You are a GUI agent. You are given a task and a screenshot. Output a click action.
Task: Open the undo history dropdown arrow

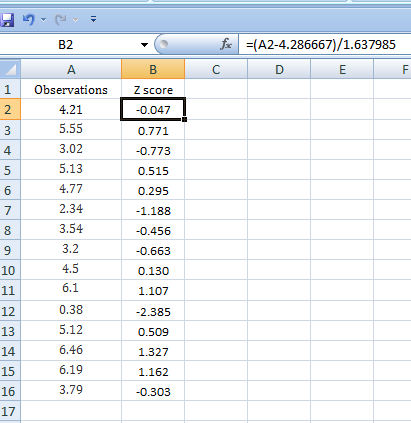[43, 20]
